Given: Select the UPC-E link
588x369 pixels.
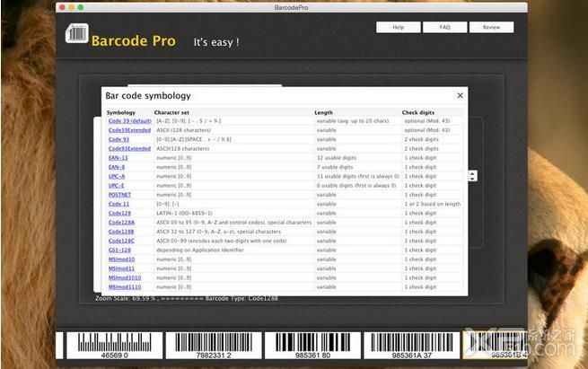Looking at the screenshot, I should [116, 185].
